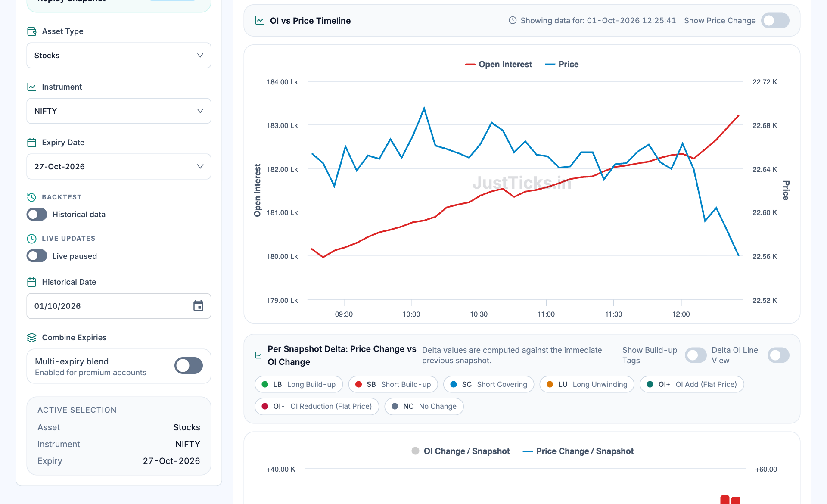Select the OI- OI Reduction tag

pos(317,406)
